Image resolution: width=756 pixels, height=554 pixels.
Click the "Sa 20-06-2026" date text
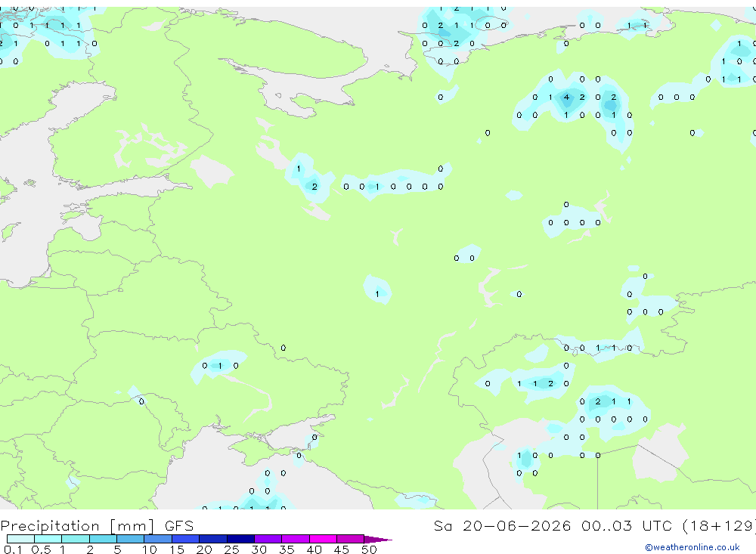pos(502,525)
